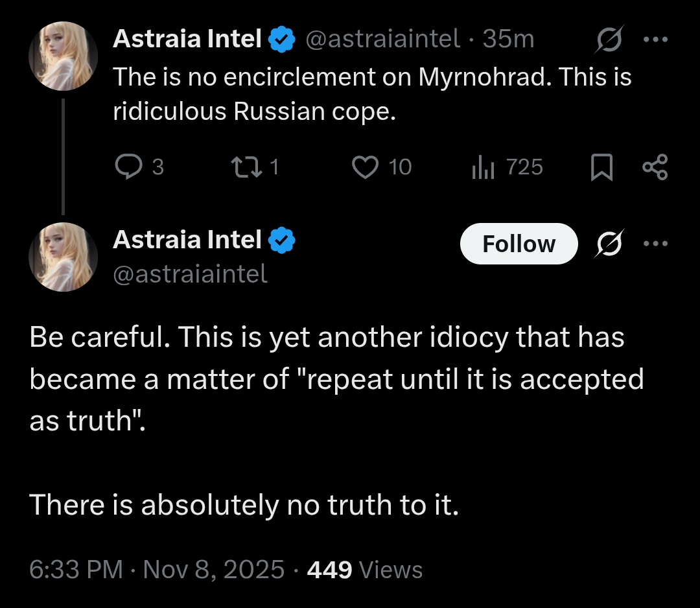700x608 pixels.
Task: Open three-dot menu on first tweet
Action: coord(655,40)
